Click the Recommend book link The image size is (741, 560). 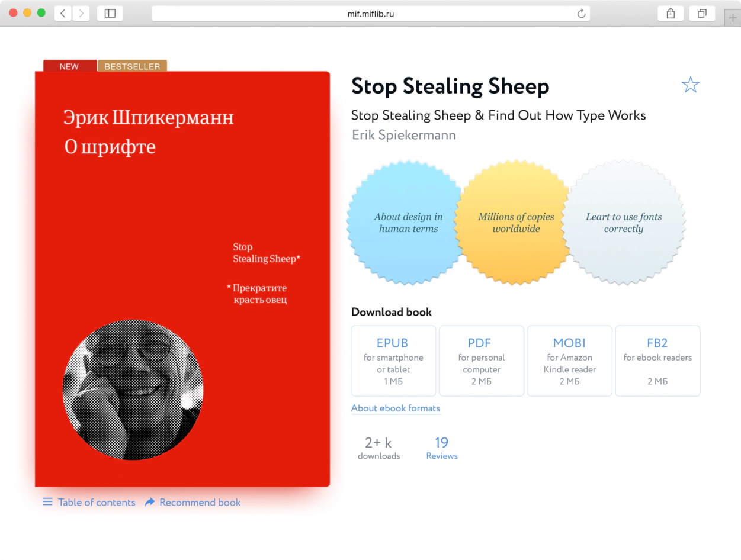(x=200, y=502)
